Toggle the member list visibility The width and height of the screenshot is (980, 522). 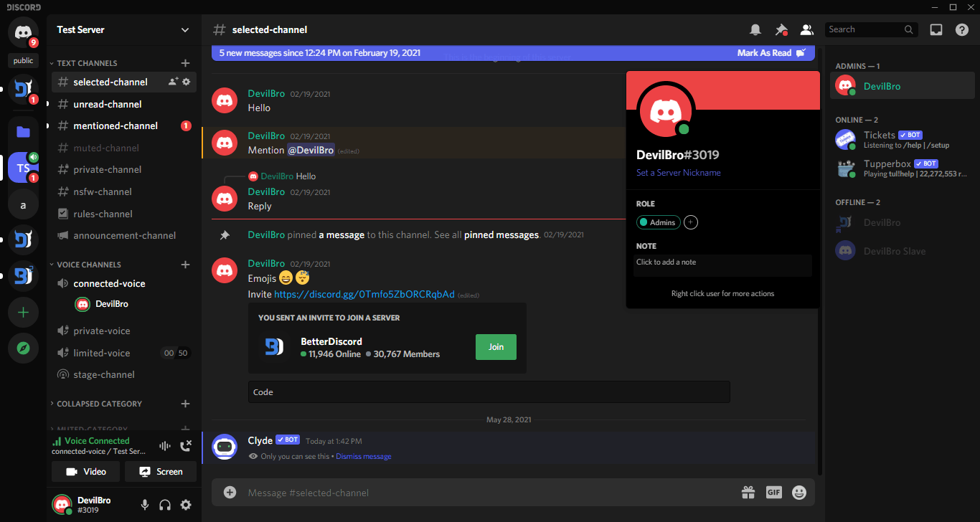point(806,29)
